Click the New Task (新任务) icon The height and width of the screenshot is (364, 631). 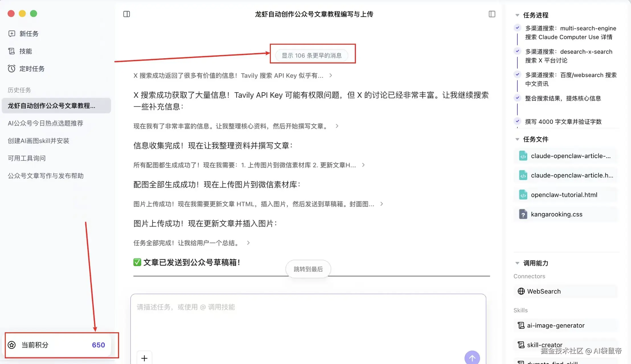point(12,34)
